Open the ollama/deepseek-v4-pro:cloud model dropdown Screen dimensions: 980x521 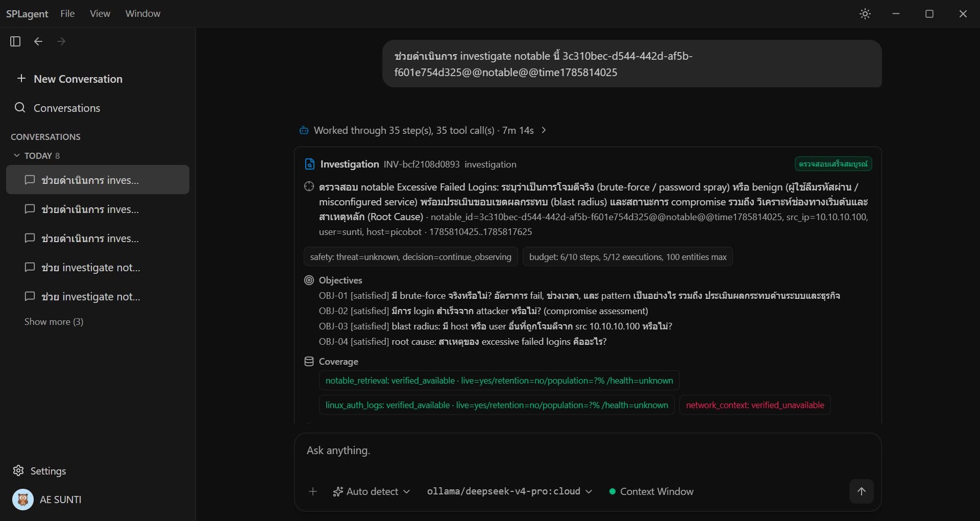(x=509, y=491)
